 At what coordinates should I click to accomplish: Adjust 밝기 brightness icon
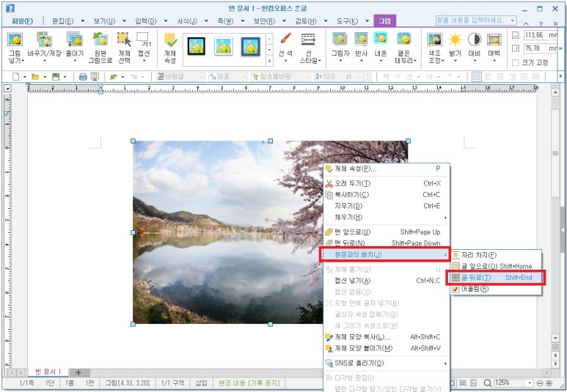(x=455, y=40)
